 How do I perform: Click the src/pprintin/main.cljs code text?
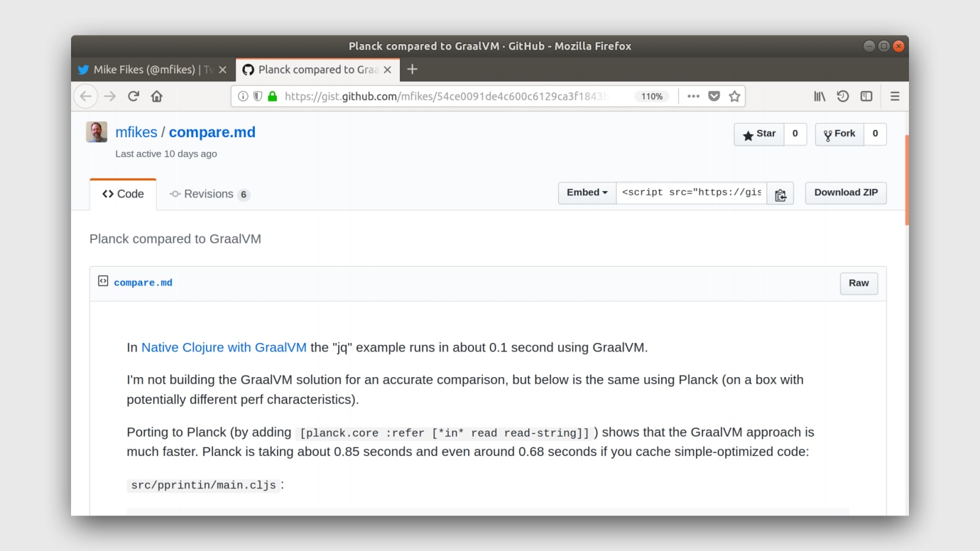(x=203, y=485)
